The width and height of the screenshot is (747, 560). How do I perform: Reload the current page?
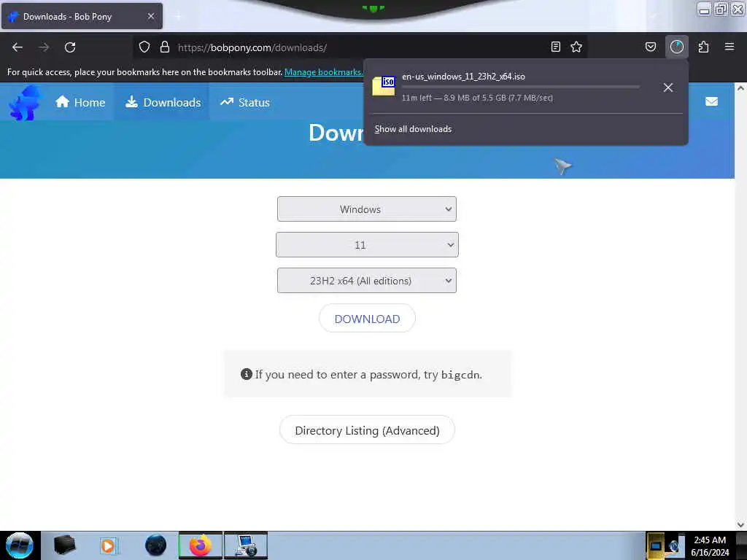pos(70,47)
